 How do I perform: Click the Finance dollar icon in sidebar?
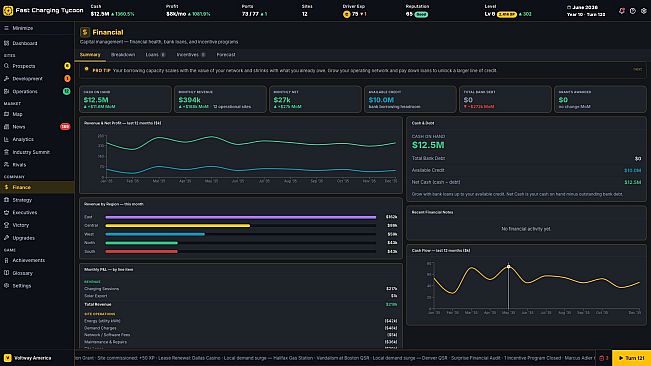(x=6, y=187)
